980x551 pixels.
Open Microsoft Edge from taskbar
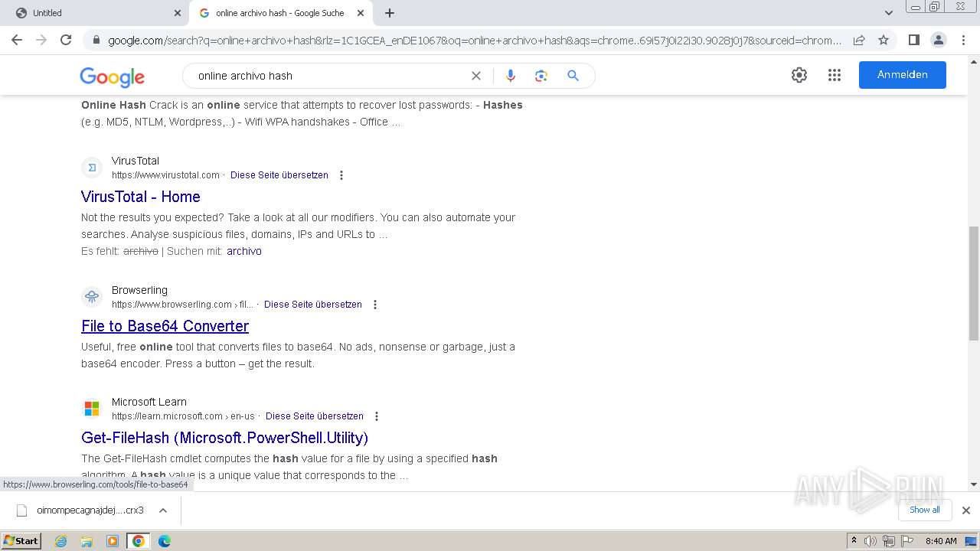(165, 541)
